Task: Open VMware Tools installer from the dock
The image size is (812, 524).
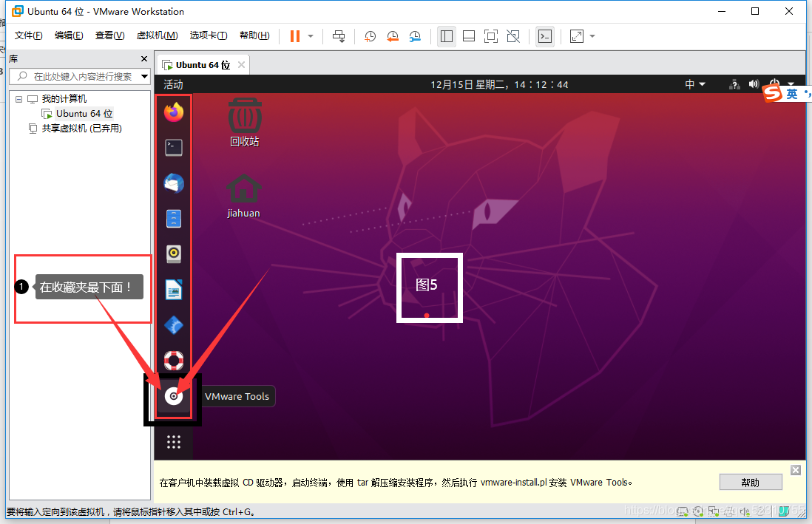Action: [x=173, y=396]
